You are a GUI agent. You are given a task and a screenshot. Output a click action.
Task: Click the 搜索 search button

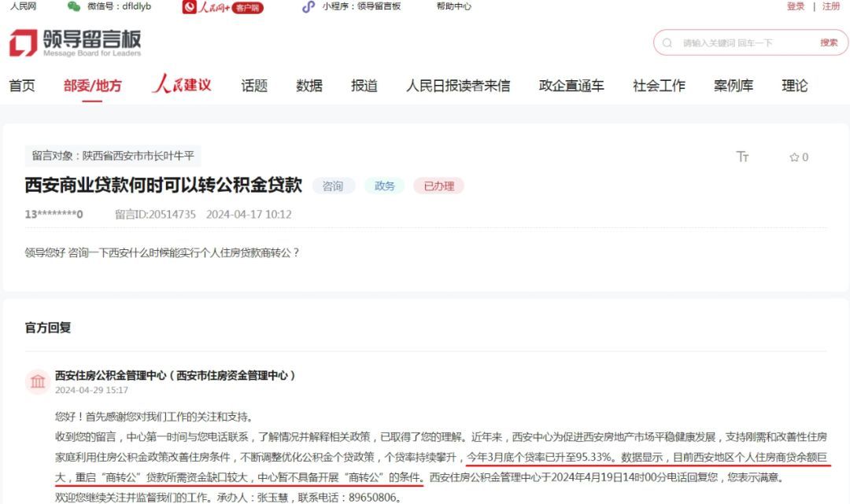pyautogui.click(x=828, y=42)
